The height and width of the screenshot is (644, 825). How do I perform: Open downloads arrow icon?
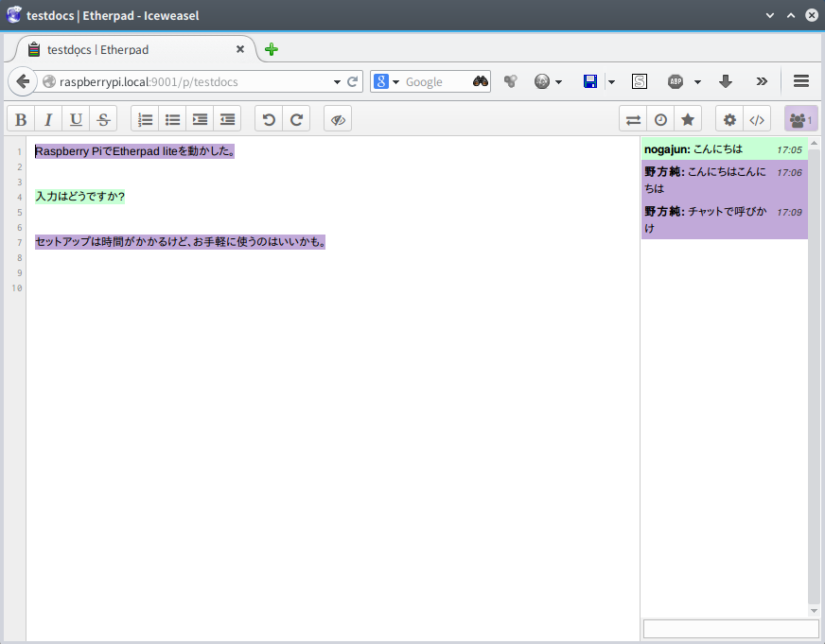[x=726, y=81]
